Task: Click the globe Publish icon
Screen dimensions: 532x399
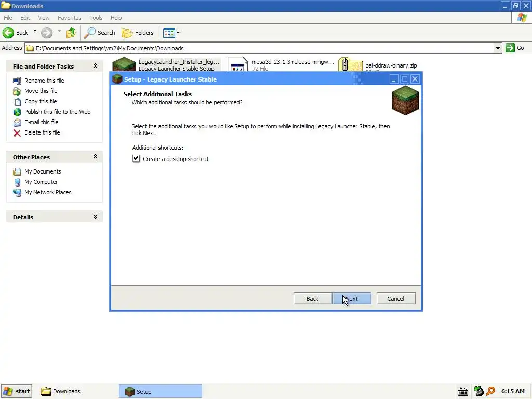Action: (17, 112)
